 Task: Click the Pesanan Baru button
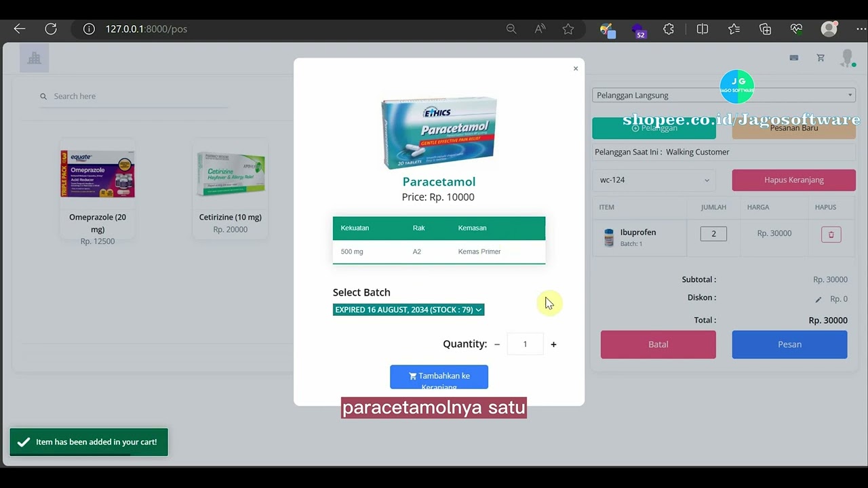793,128
